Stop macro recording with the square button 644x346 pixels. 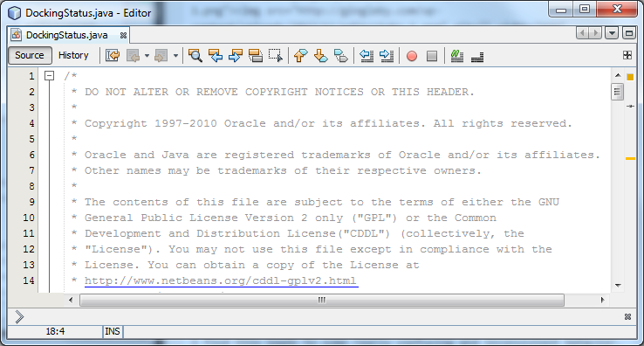pyautogui.click(x=432, y=56)
